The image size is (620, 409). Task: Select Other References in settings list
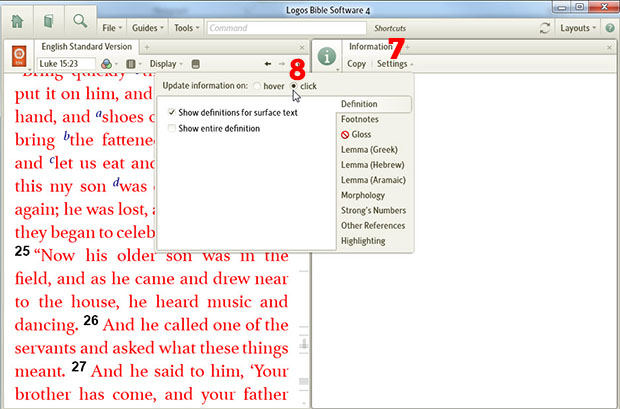click(373, 225)
